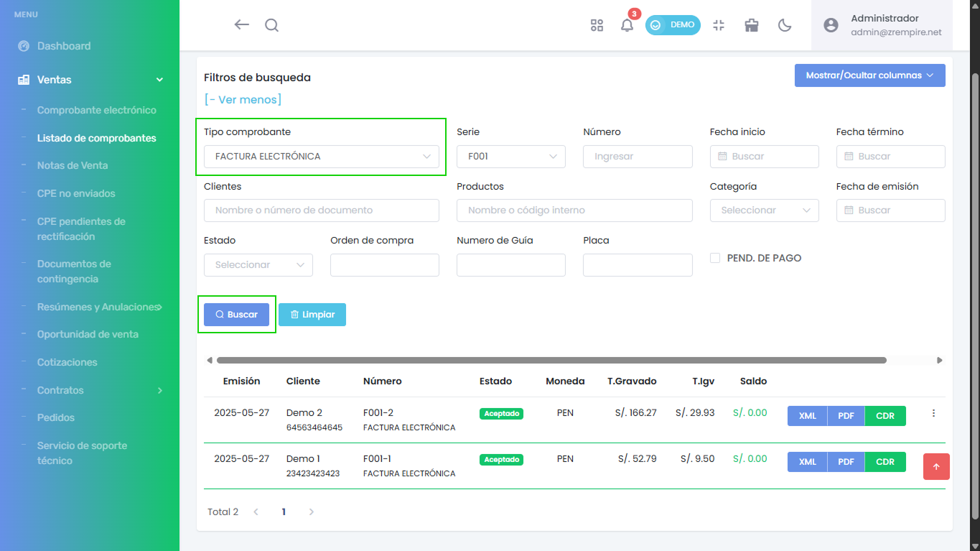Screen dimensions: 980x551
Task: Click the red scroll-to-top arrow button
Action: pyautogui.click(x=936, y=466)
